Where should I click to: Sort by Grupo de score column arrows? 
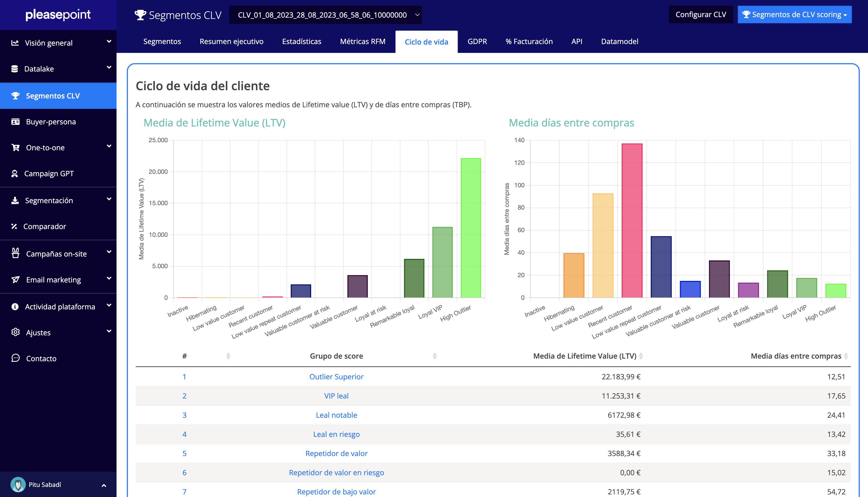(435, 356)
